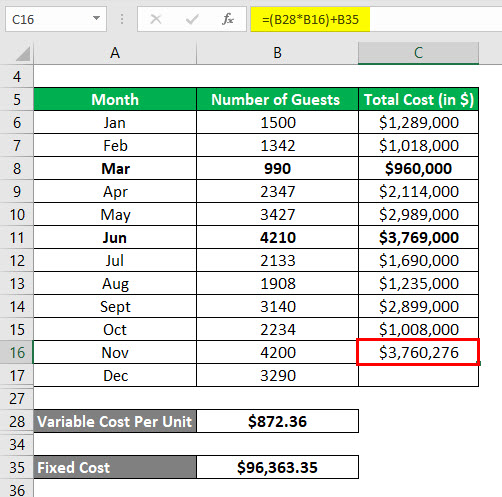Screen dimensions: 502x497
Task: Select the $872.36 value cell
Action: (x=277, y=421)
